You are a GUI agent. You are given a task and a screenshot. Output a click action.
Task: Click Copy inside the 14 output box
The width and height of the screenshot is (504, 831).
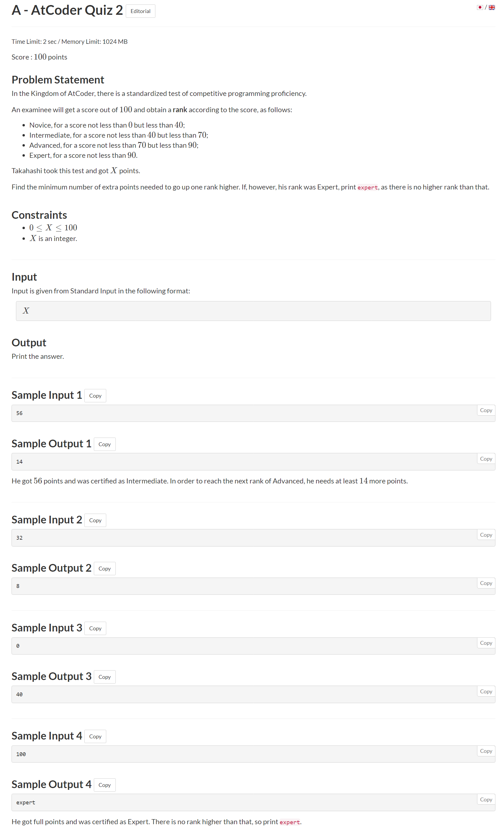[x=485, y=459]
